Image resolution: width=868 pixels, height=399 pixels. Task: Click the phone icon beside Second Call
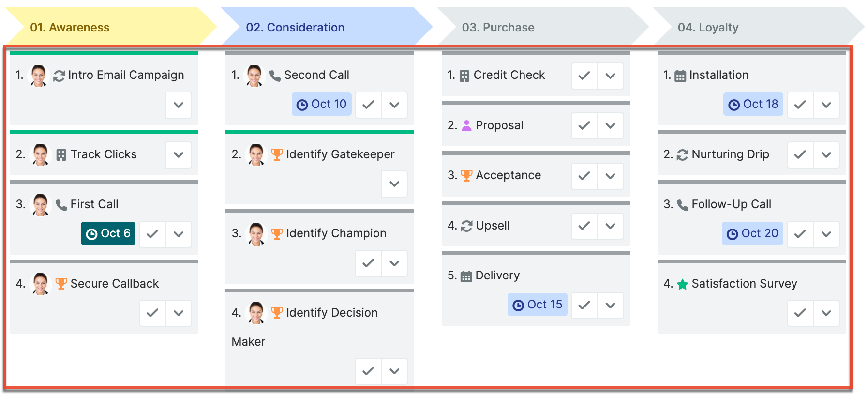pos(275,76)
